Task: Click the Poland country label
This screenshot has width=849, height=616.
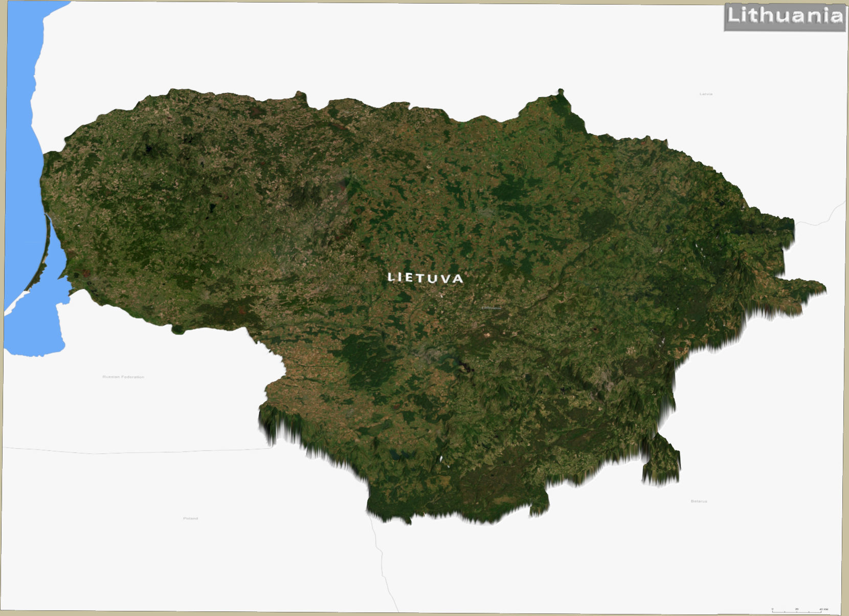Action: pos(190,518)
